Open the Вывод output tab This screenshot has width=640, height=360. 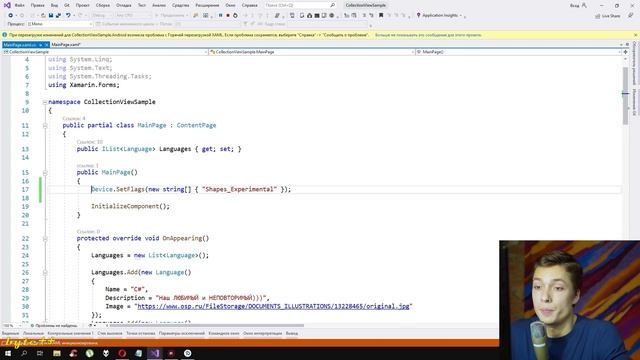[291, 333]
